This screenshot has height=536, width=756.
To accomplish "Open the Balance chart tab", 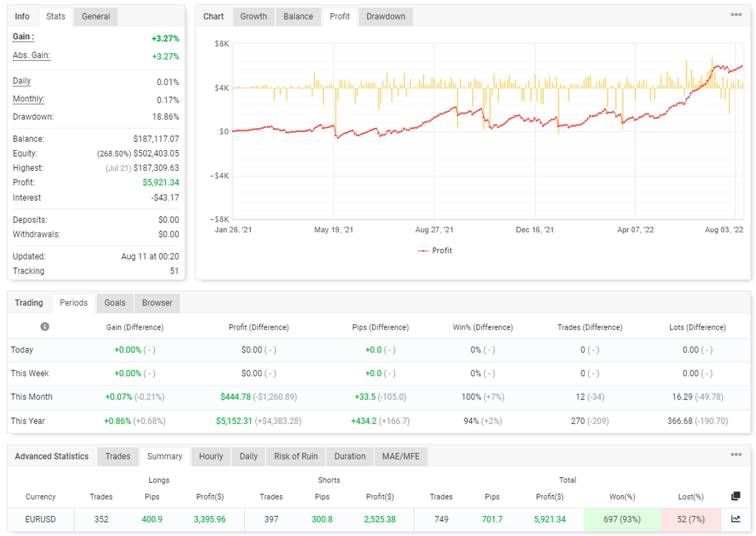I will [298, 16].
